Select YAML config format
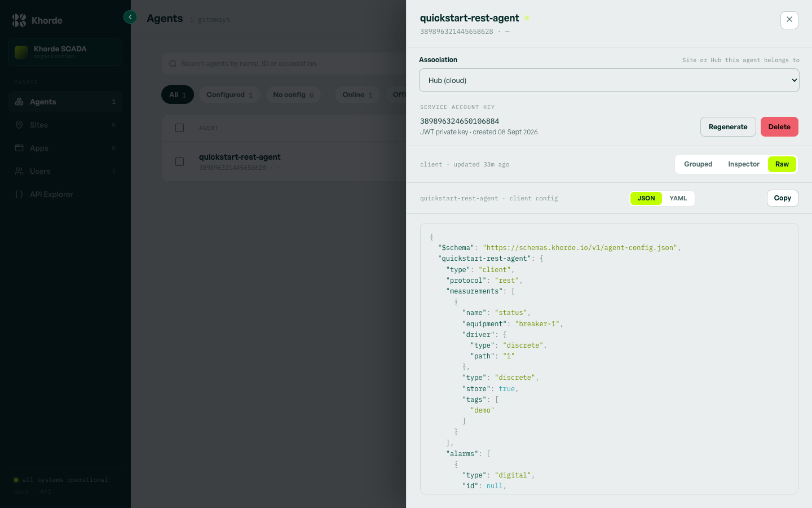The height and width of the screenshot is (508, 812). point(678,198)
